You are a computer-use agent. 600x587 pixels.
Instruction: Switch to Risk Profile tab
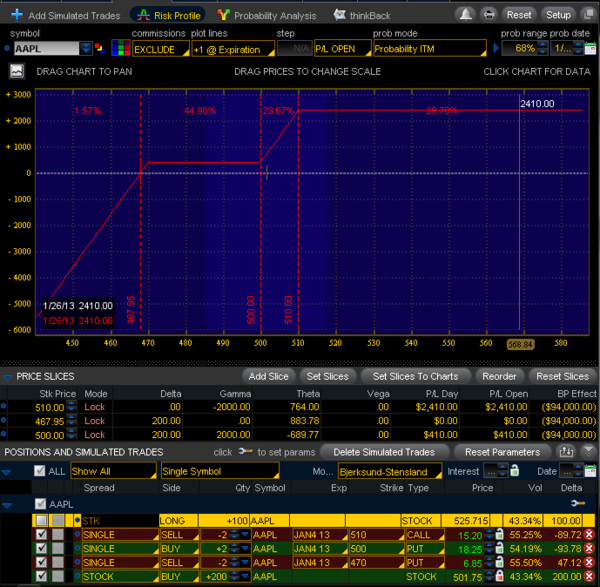[x=168, y=15]
